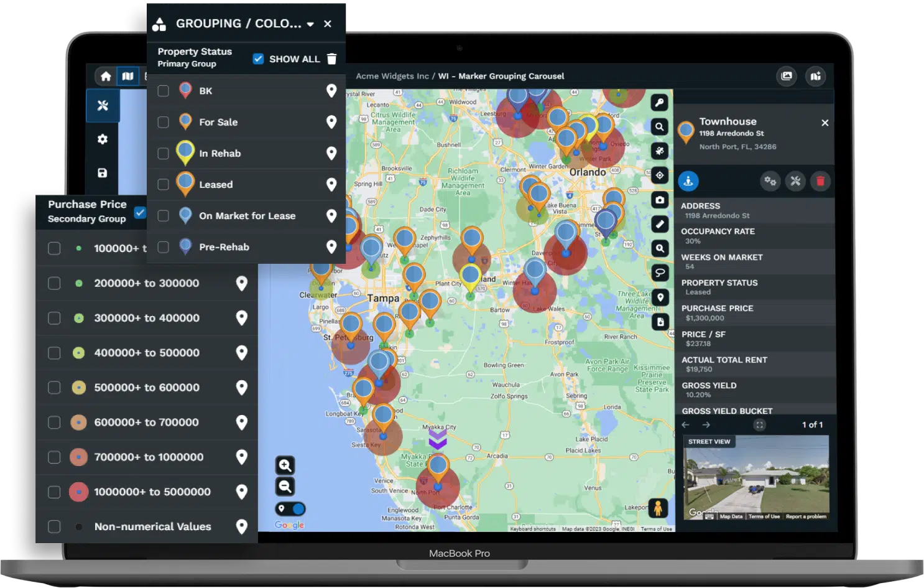This screenshot has height=588, width=924.
Task: Click the save disk sidebar icon
Action: pyautogui.click(x=103, y=173)
